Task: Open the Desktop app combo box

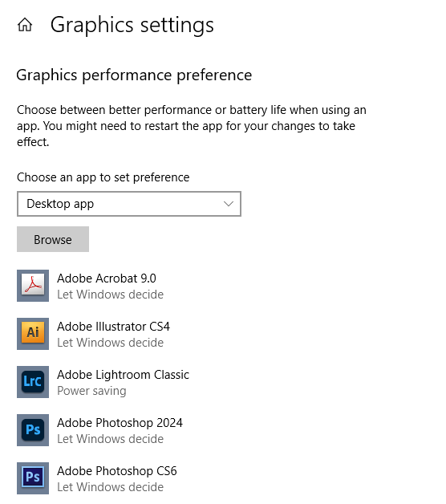Action: click(x=129, y=204)
